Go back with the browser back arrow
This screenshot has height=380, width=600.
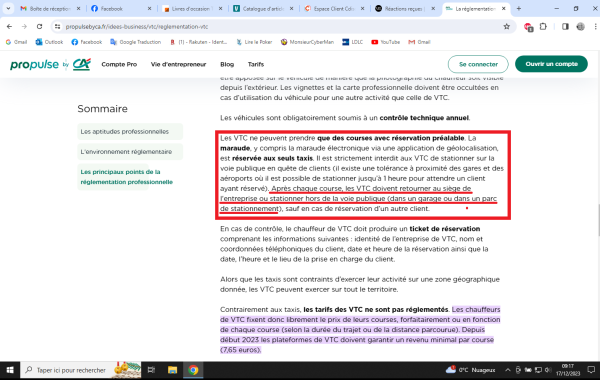coord(10,26)
